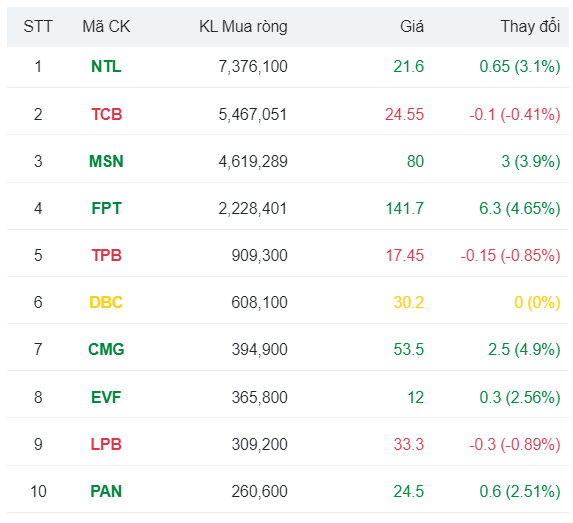Image resolution: width=573 pixels, height=523 pixels.
Task: Click the 608,100 volume value
Action: [x=259, y=302]
